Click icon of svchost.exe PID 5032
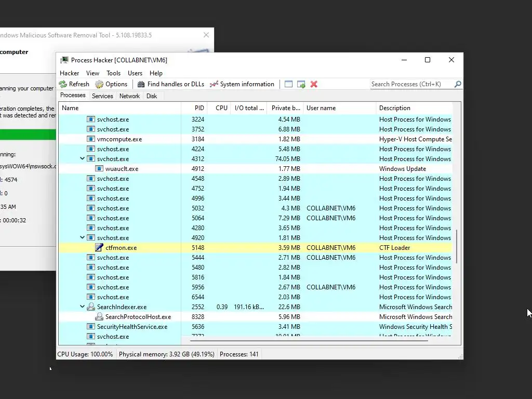The image size is (532, 399). (x=90, y=208)
